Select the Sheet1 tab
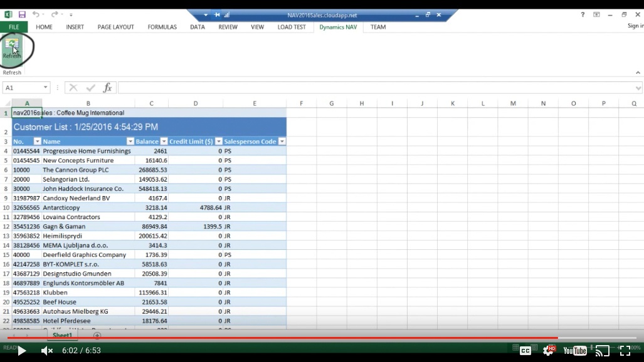The image size is (644, 362). [x=63, y=335]
